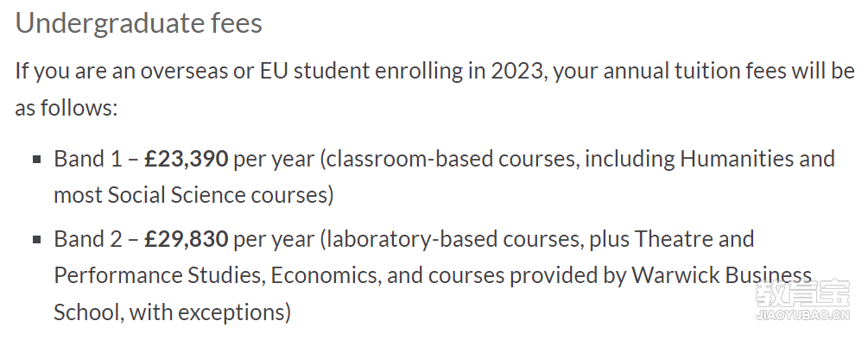
Task: Select the bold £23,390 amount
Action: (186, 160)
